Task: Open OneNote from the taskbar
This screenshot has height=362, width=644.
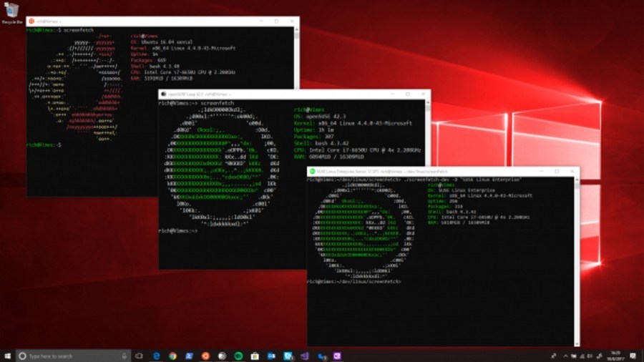Action: point(337,356)
